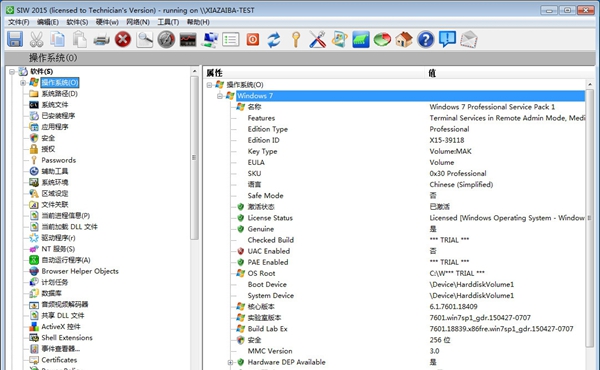Click the list report toolbar icon
The height and width of the screenshot is (370, 600).
click(x=231, y=39)
